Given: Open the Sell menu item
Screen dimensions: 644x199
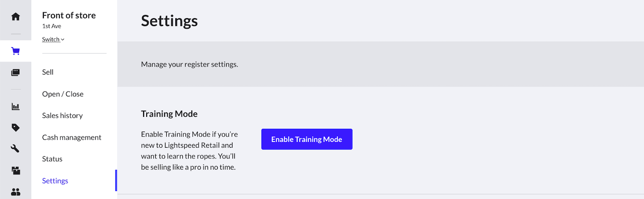Looking at the screenshot, I should pyautogui.click(x=48, y=72).
